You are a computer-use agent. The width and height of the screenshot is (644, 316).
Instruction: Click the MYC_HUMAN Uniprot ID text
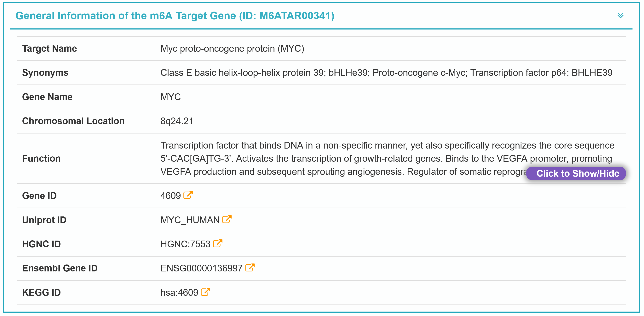190,220
